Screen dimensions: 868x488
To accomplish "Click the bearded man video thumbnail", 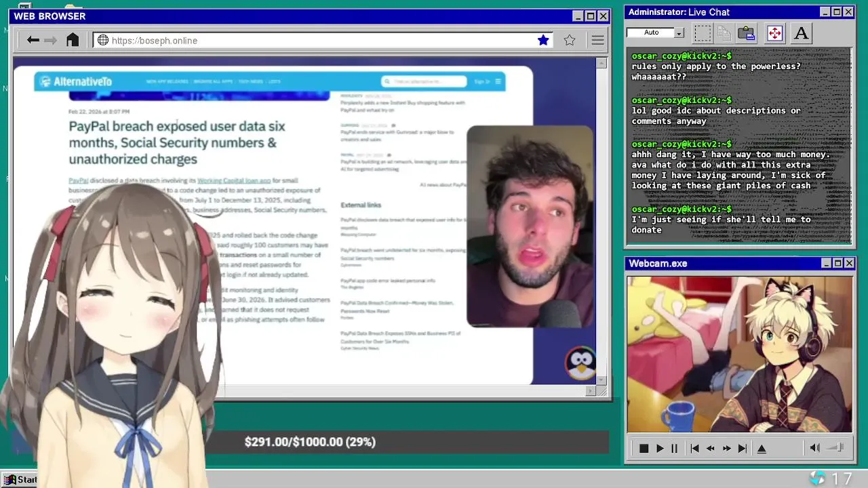I will 530,226.
